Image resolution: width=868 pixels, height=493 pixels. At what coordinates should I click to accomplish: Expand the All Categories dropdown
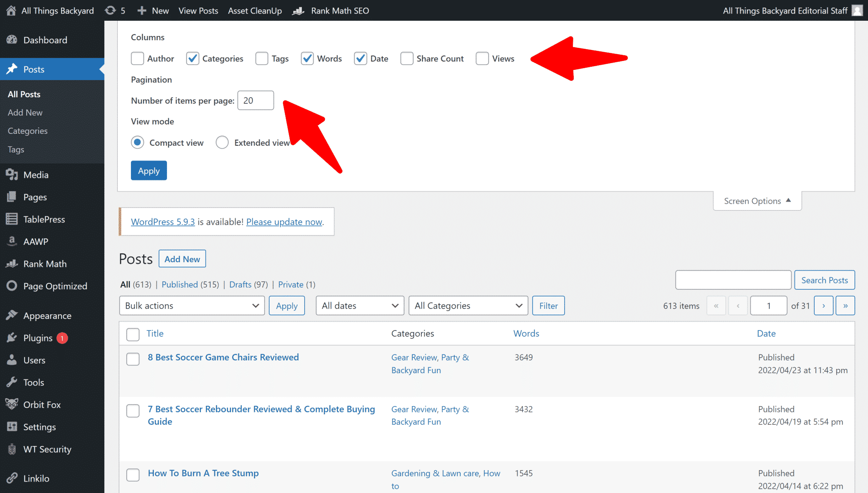tap(468, 305)
